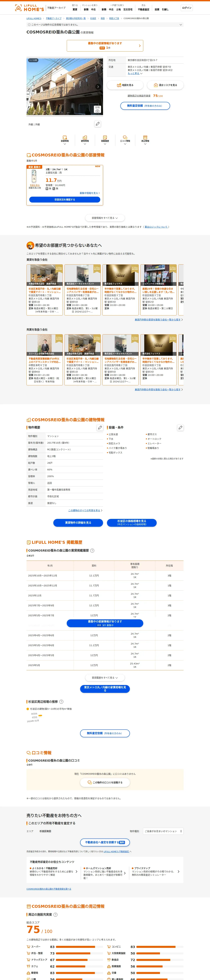Click the ドラッグストア score bar

tap(79, 960)
